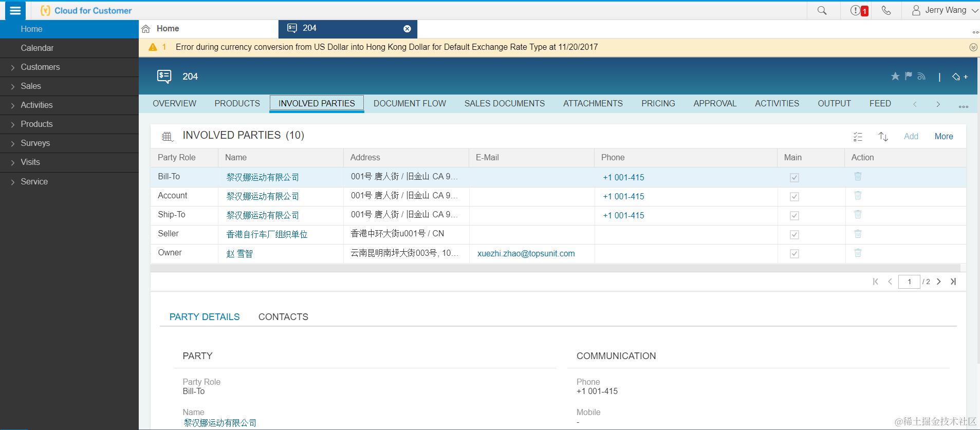980x430 pixels.
Task: Open Jerry Wang user menu
Action: (945, 10)
